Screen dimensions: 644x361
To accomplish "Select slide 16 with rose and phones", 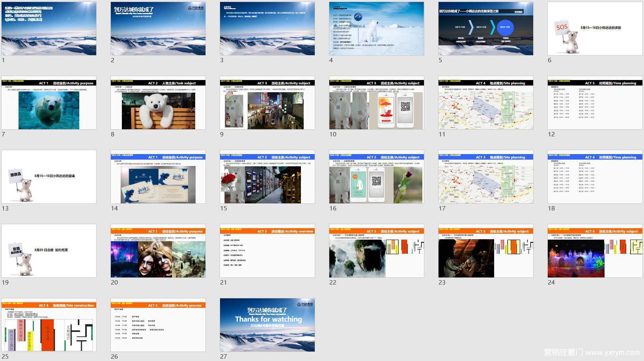I will (x=377, y=177).
